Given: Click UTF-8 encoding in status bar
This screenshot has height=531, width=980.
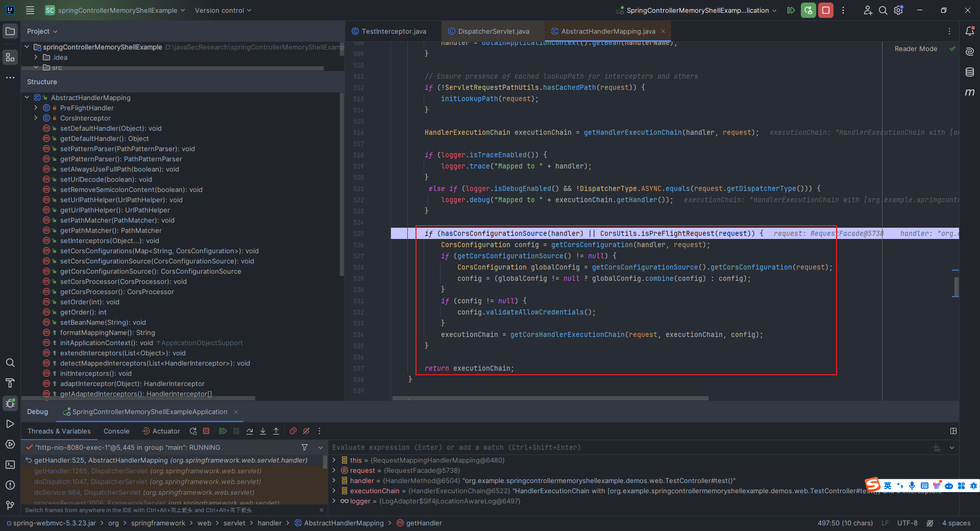Looking at the screenshot, I should (x=908, y=523).
